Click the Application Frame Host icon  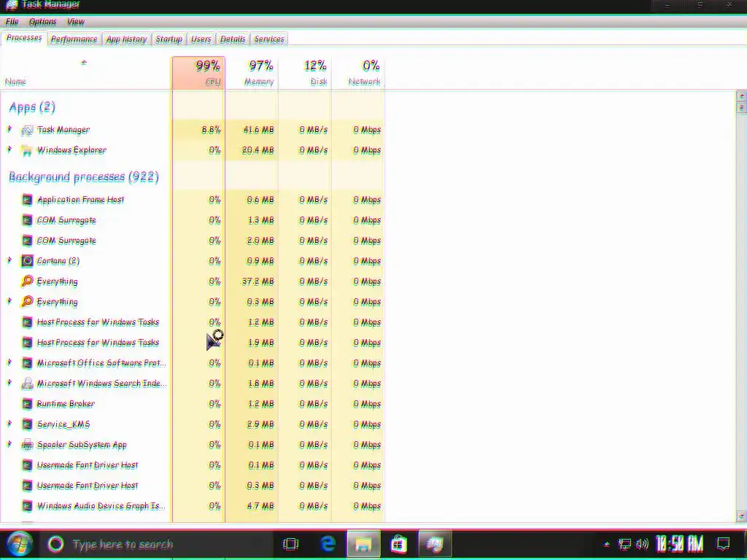(x=27, y=200)
